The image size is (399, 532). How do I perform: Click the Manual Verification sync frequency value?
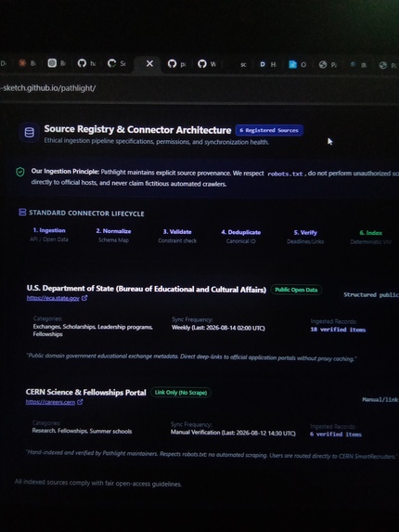click(233, 433)
